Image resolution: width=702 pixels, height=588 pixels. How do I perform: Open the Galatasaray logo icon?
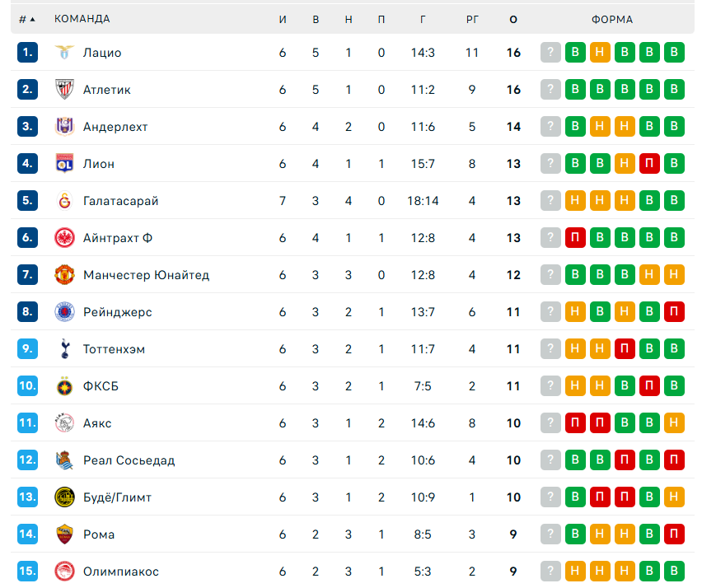click(64, 201)
